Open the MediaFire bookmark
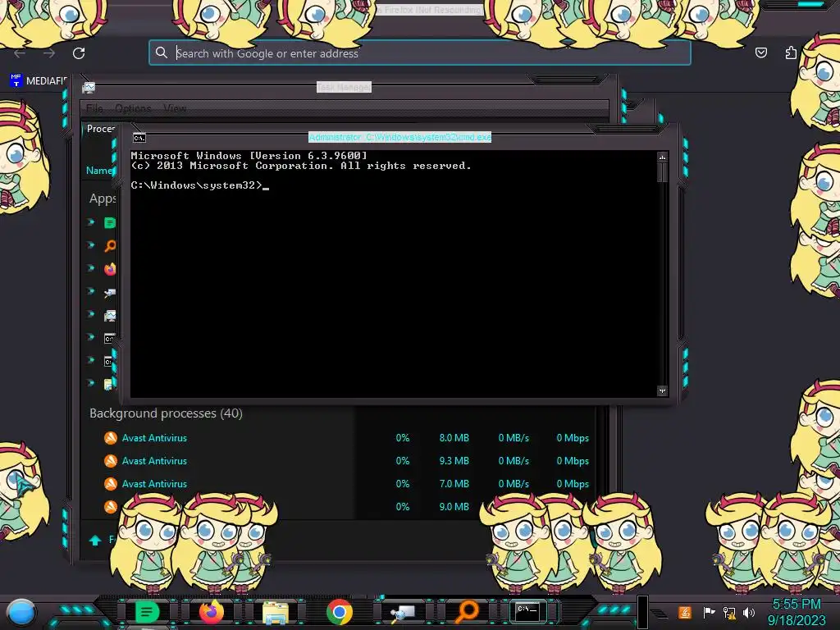 39,81
